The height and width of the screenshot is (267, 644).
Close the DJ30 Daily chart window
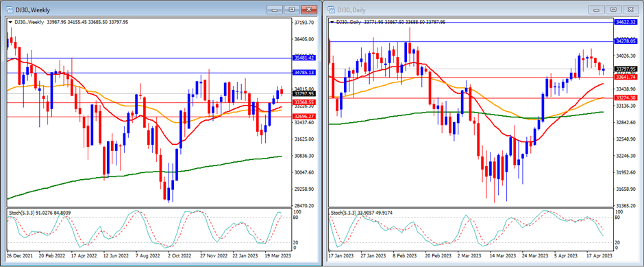(630, 9)
